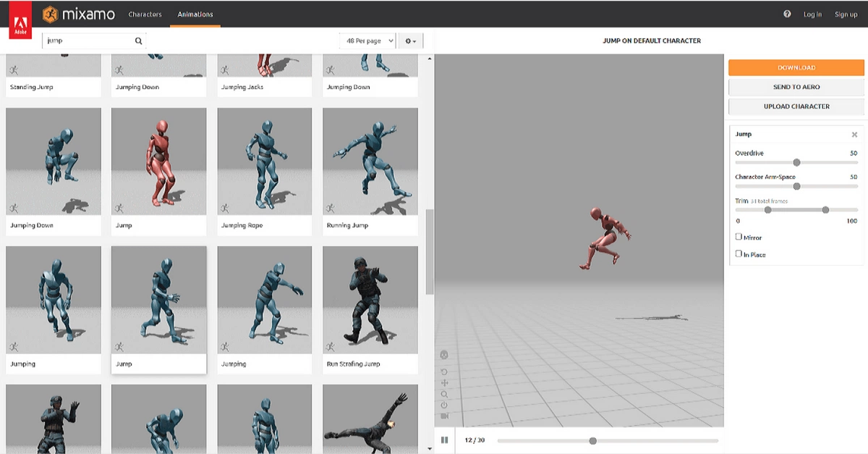Select the Animations tab
This screenshot has width=868, height=454.
(195, 14)
